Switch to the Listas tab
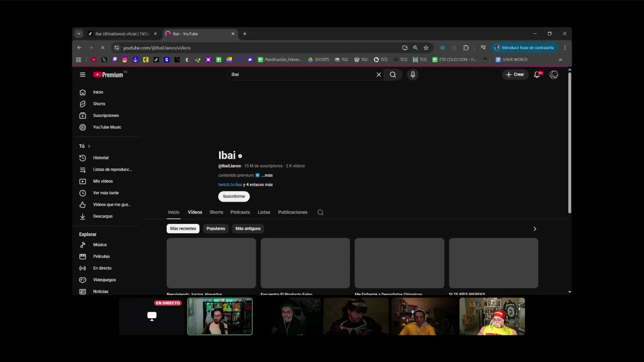Image resolution: width=644 pixels, height=362 pixels. pos(264,212)
